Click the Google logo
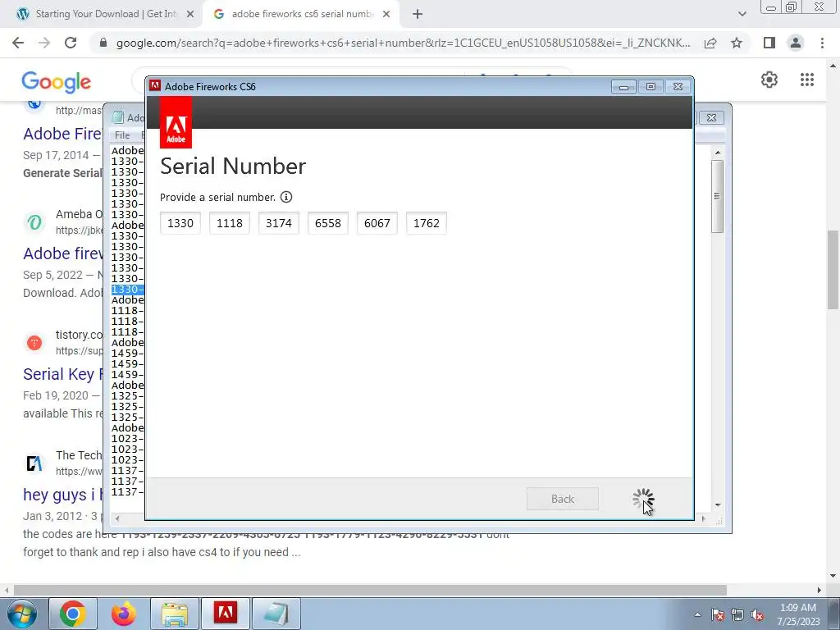Image resolution: width=840 pixels, height=630 pixels. point(57,82)
